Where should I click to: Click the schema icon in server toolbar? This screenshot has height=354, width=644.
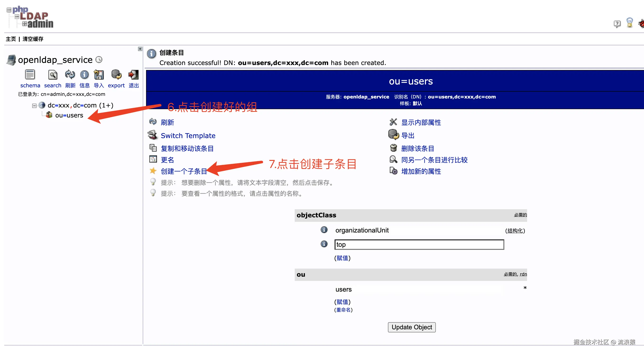pos(30,75)
